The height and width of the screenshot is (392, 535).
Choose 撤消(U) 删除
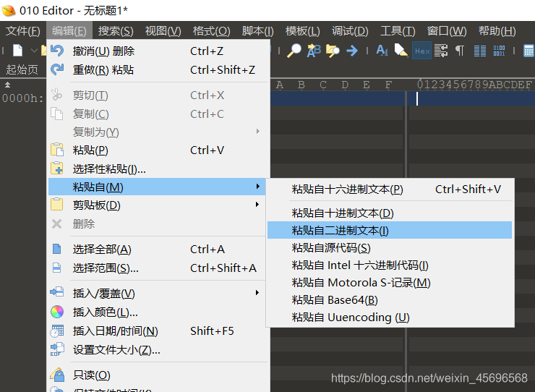[158, 51]
